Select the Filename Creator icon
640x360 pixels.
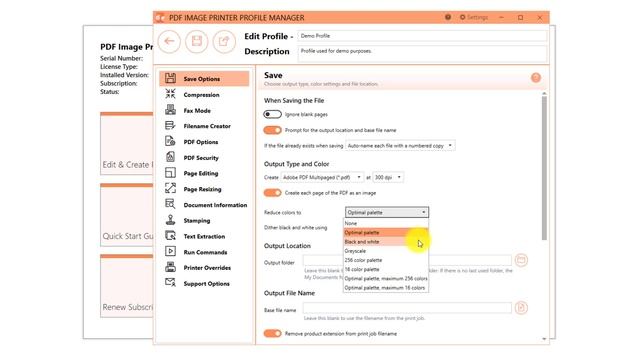(x=170, y=126)
